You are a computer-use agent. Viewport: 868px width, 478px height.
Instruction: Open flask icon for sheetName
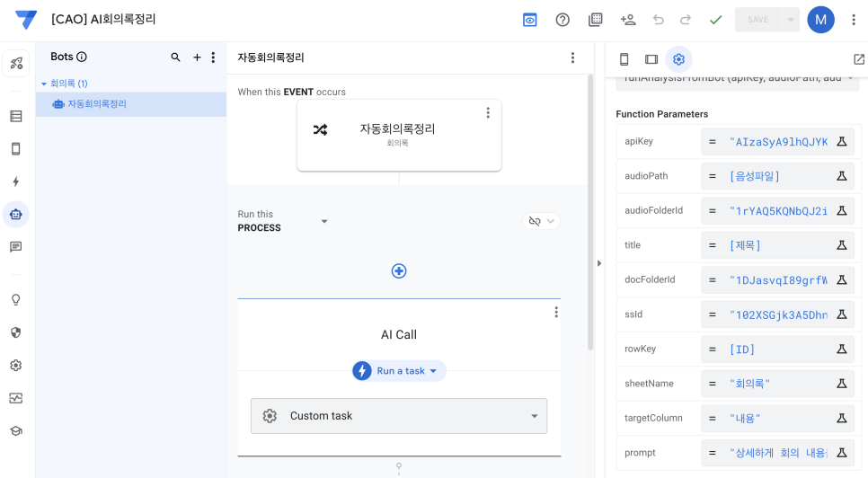click(x=841, y=384)
